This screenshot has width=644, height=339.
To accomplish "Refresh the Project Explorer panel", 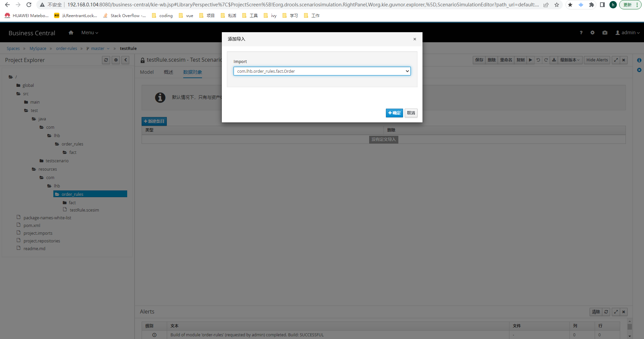I will coord(106,60).
